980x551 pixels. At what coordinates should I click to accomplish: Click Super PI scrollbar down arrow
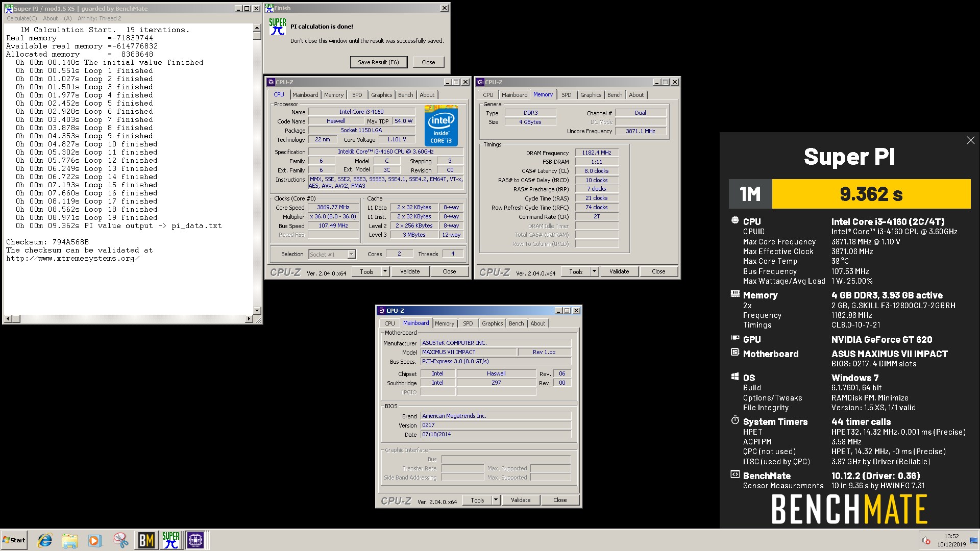(x=257, y=311)
